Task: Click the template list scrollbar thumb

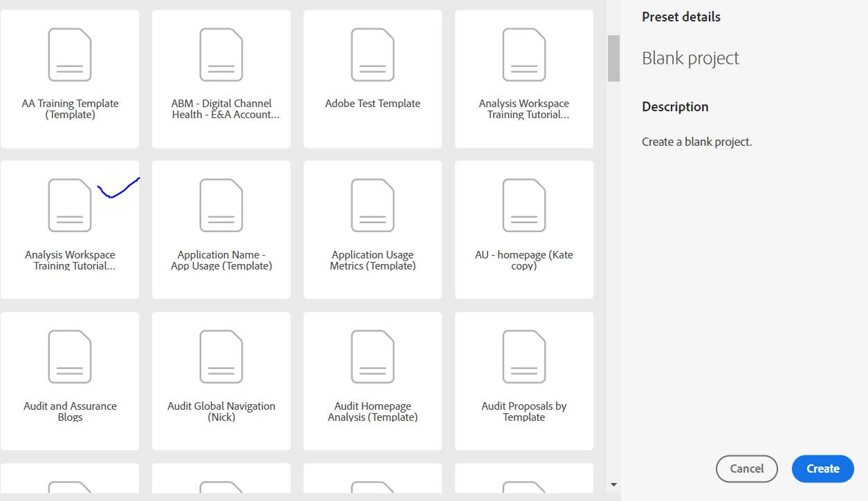Action: point(613,59)
